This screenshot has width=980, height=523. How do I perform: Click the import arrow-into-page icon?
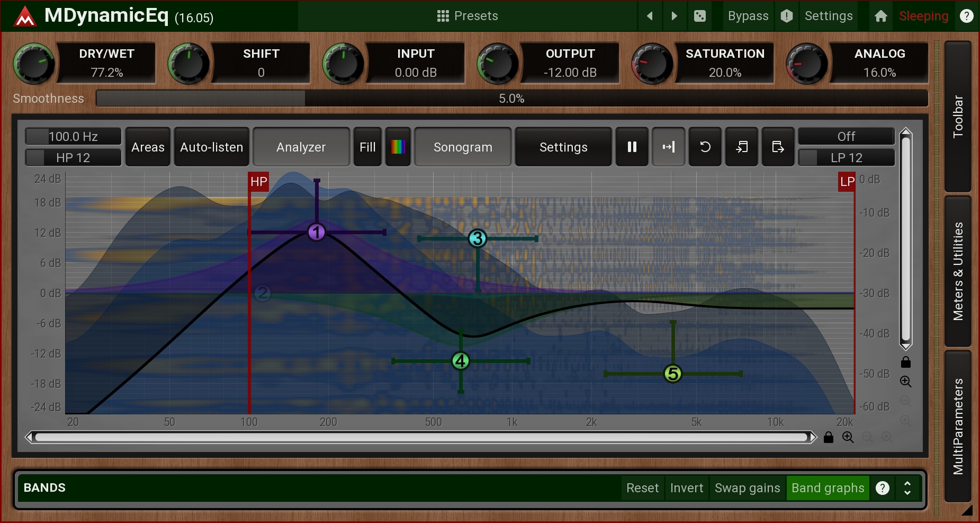(742, 147)
